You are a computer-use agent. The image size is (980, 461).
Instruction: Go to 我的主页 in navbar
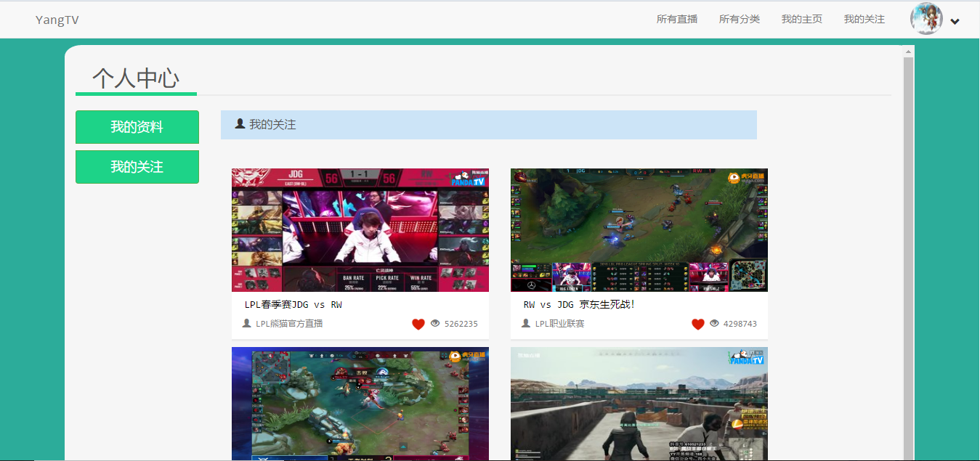click(x=802, y=19)
